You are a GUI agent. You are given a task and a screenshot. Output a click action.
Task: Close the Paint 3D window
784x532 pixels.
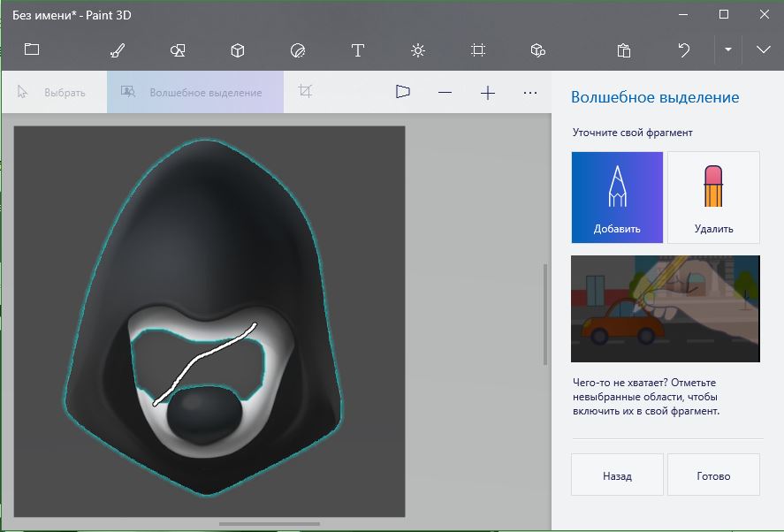click(764, 14)
